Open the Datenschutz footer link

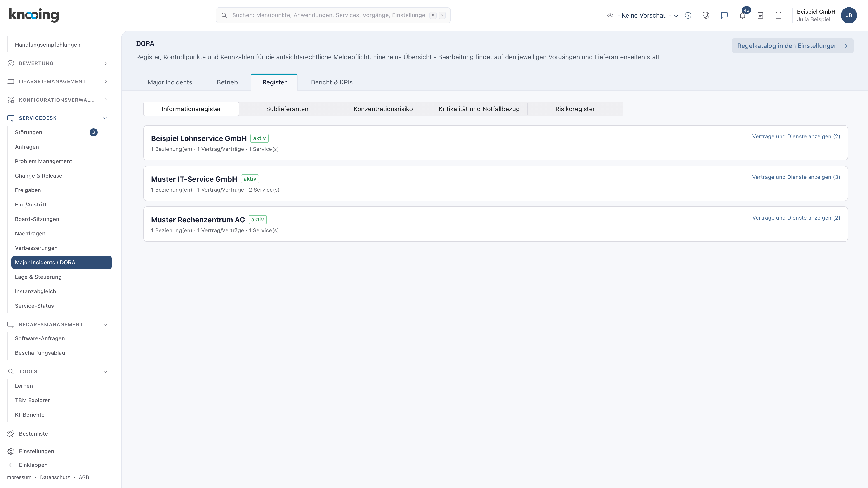point(55,477)
